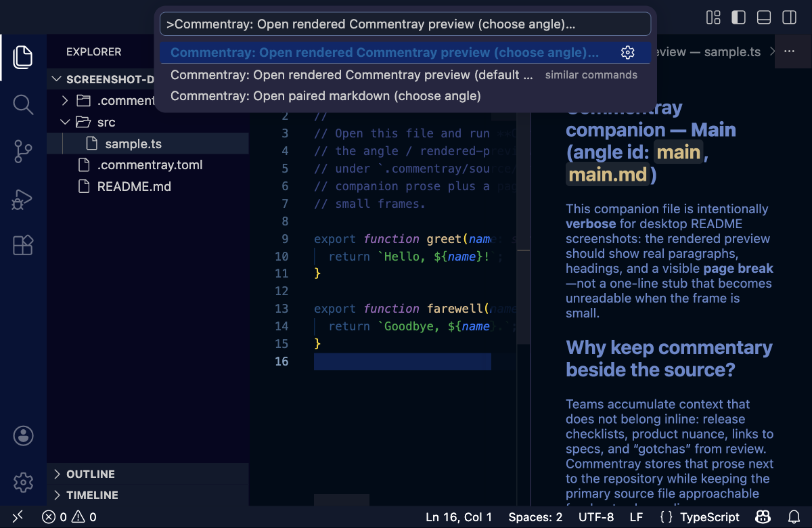
Task: Open the Search view icon
Action: (23, 104)
